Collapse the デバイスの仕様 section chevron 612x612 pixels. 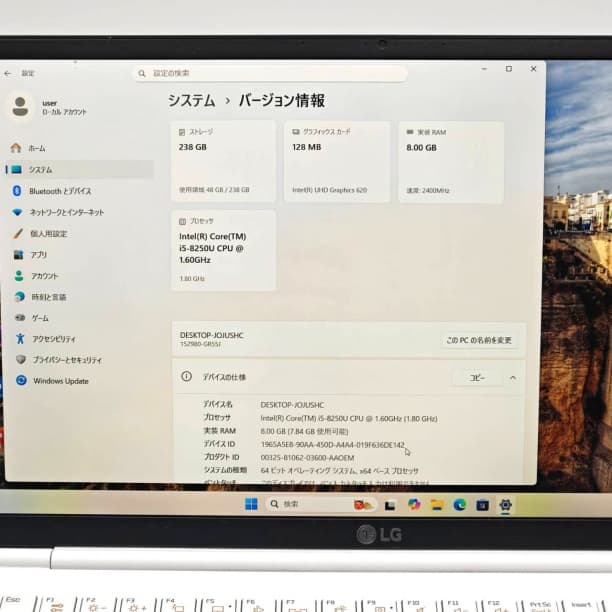[513, 378]
